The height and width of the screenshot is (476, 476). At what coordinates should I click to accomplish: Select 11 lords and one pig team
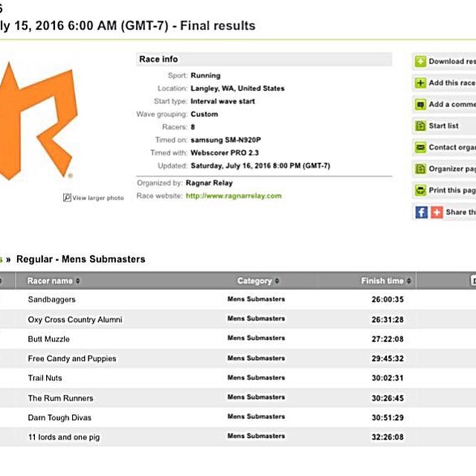coord(64,437)
